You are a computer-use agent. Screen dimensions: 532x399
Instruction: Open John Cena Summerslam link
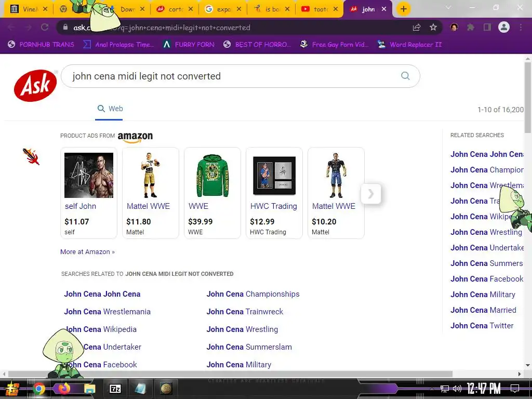[249, 347]
